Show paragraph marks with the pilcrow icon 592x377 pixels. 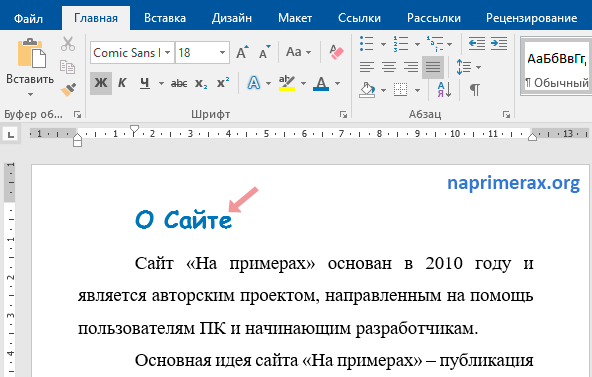point(475,90)
